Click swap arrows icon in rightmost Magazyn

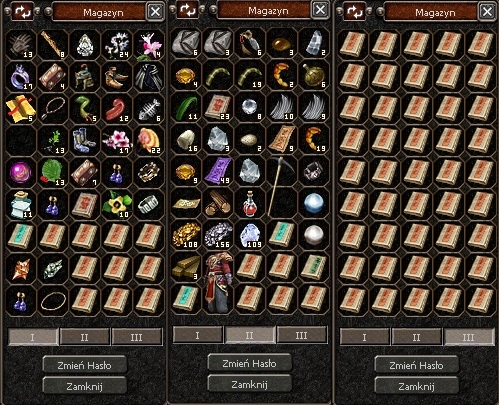(355, 12)
